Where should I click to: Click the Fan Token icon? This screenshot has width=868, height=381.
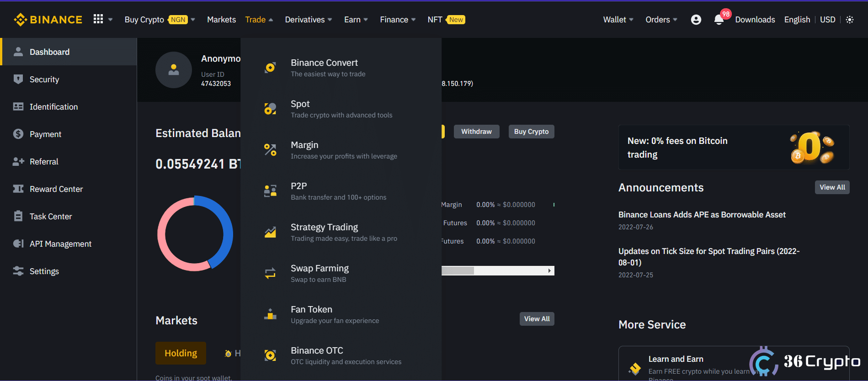(x=270, y=314)
